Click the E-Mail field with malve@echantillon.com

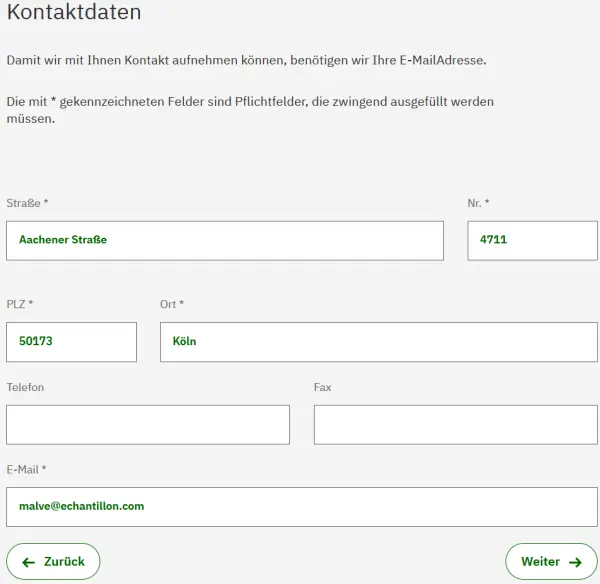(x=302, y=506)
